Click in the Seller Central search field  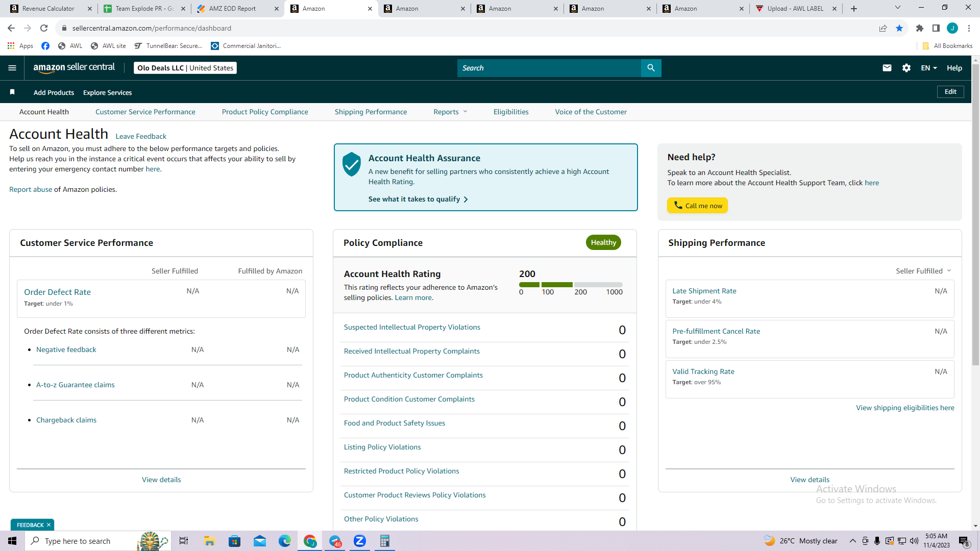coord(549,68)
